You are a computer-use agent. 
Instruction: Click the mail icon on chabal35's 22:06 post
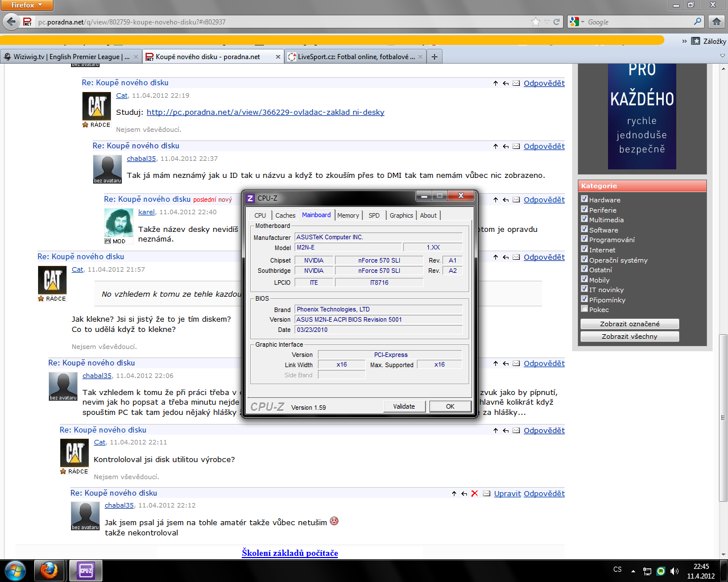coord(516,363)
